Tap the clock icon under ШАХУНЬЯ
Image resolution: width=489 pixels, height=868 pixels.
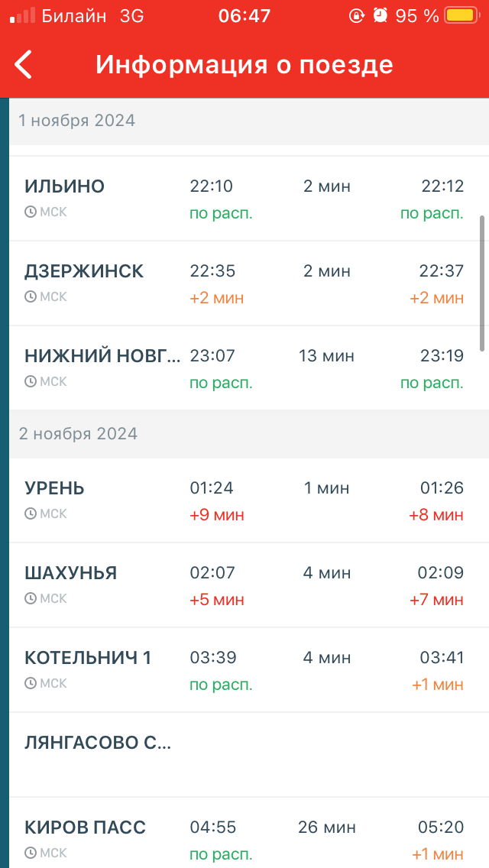(x=32, y=598)
